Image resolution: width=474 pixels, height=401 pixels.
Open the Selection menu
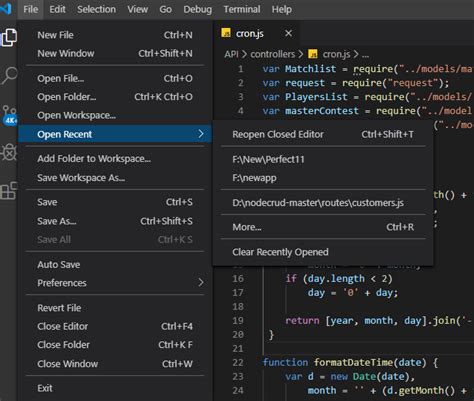tap(96, 9)
